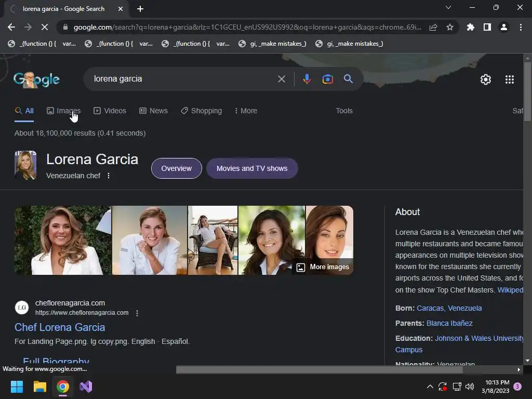Click the browser forward arrow
The width and height of the screenshot is (532, 399).
(28, 27)
